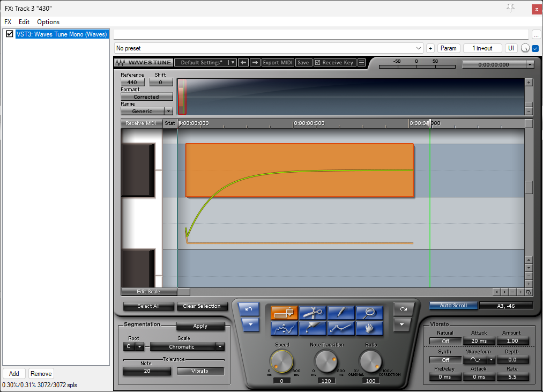
Task: Toggle Natural vibrato Off button
Action: tap(445, 341)
